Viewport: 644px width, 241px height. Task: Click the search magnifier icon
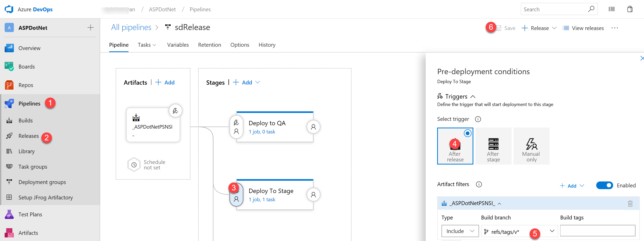pyautogui.click(x=591, y=9)
